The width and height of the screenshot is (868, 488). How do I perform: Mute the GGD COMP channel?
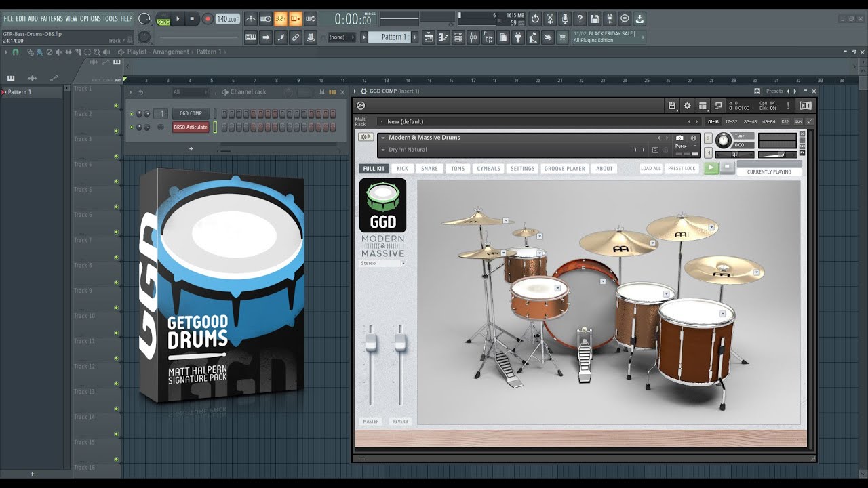tap(132, 113)
